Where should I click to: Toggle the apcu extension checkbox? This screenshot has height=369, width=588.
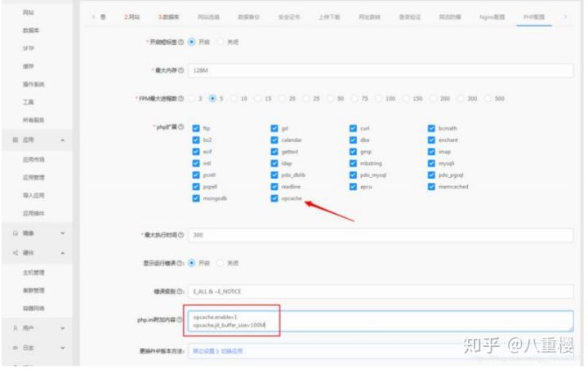click(x=354, y=187)
